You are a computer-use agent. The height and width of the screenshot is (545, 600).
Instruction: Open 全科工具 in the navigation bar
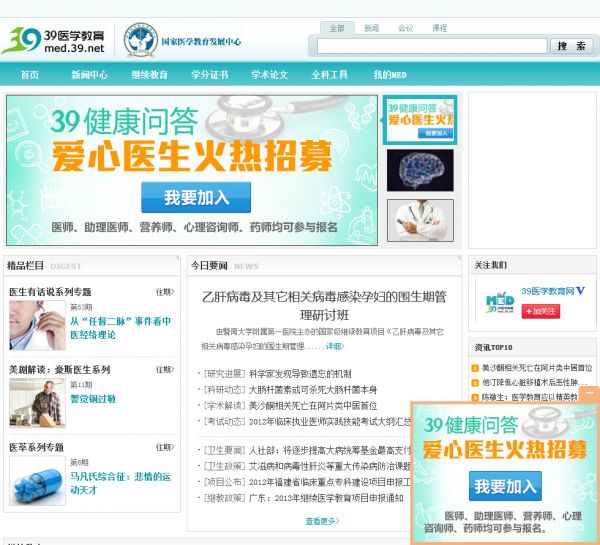click(329, 75)
